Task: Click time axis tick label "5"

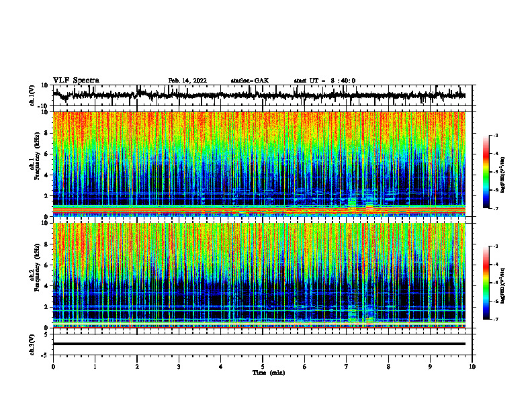Action: (x=263, y=367)
